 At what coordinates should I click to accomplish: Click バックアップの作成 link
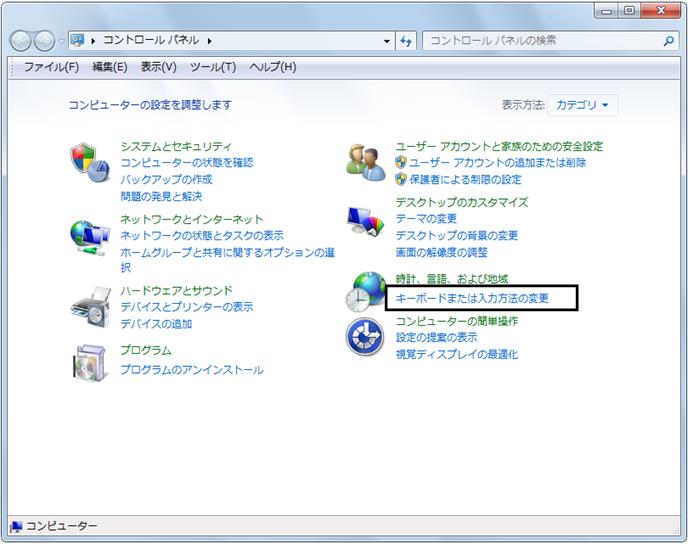pos(166,179)
